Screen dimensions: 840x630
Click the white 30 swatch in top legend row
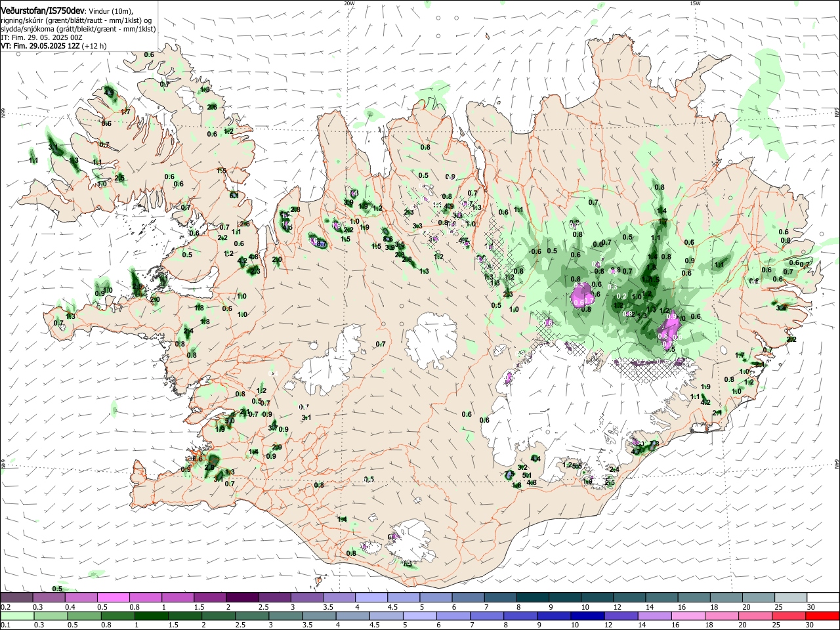(822, 597)
